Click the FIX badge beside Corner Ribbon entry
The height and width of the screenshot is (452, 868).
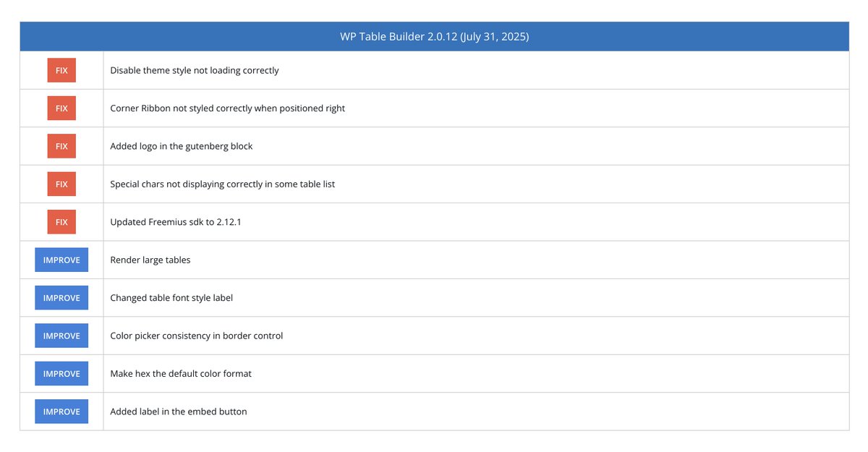[x=61, y=108]
